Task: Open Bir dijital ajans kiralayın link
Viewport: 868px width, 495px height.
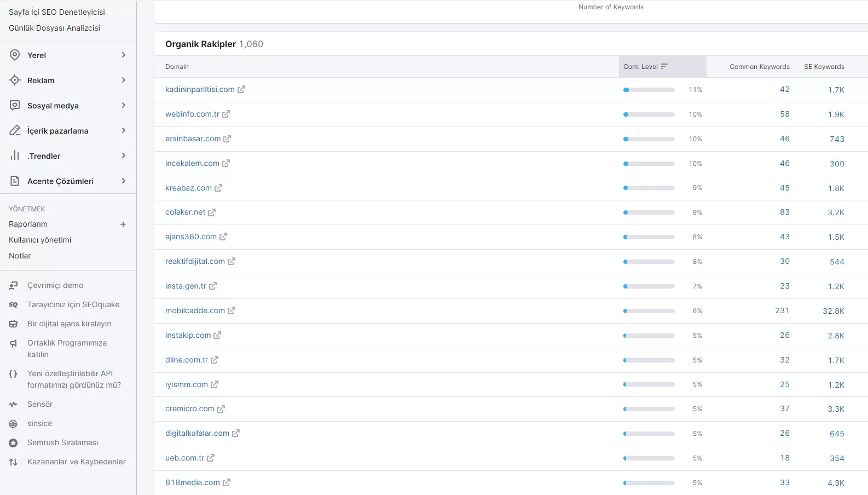Action: (69, 324)
